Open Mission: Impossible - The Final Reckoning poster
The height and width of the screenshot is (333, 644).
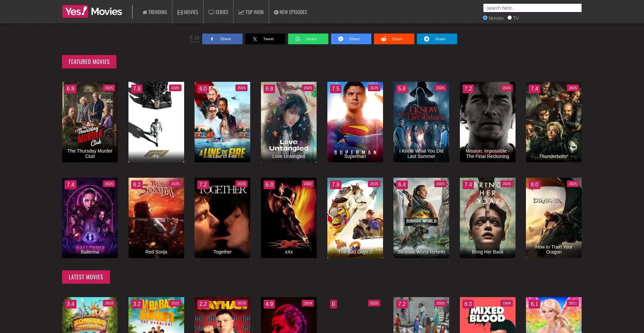[x=488, y=122]
